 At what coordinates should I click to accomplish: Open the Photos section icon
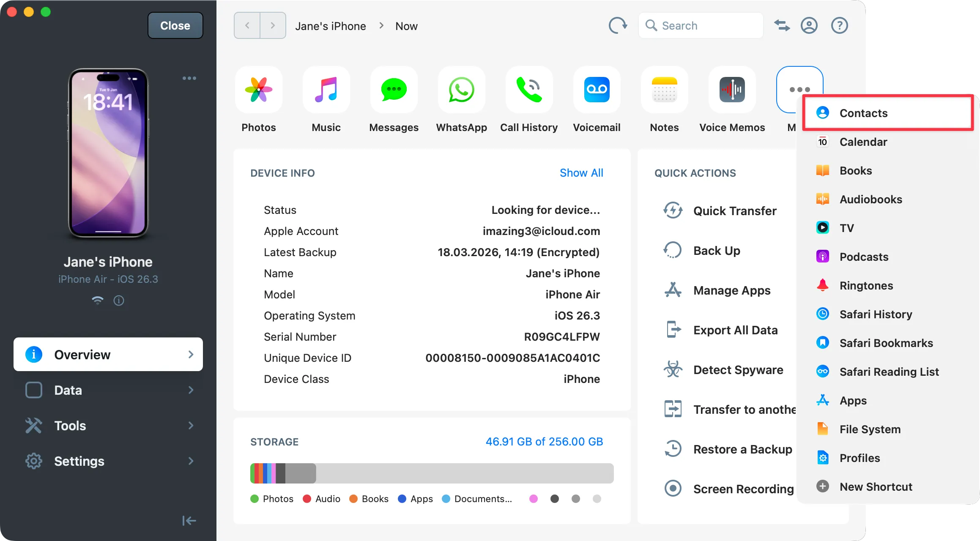(258, 90)
